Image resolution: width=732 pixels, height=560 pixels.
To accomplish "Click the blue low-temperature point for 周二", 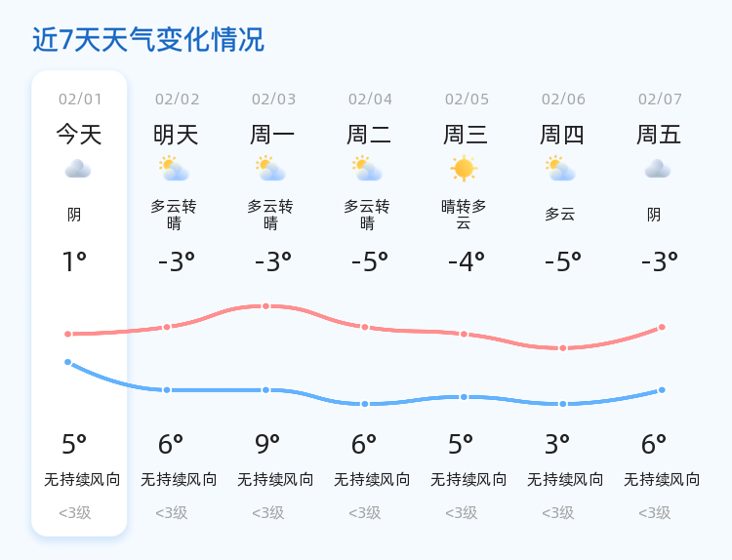I will pos(365,404).
